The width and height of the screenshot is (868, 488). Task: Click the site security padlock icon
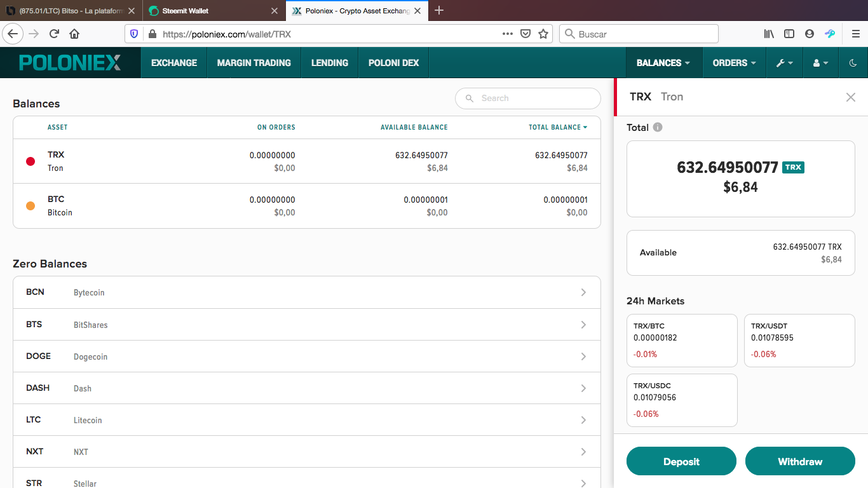point(151,34)
